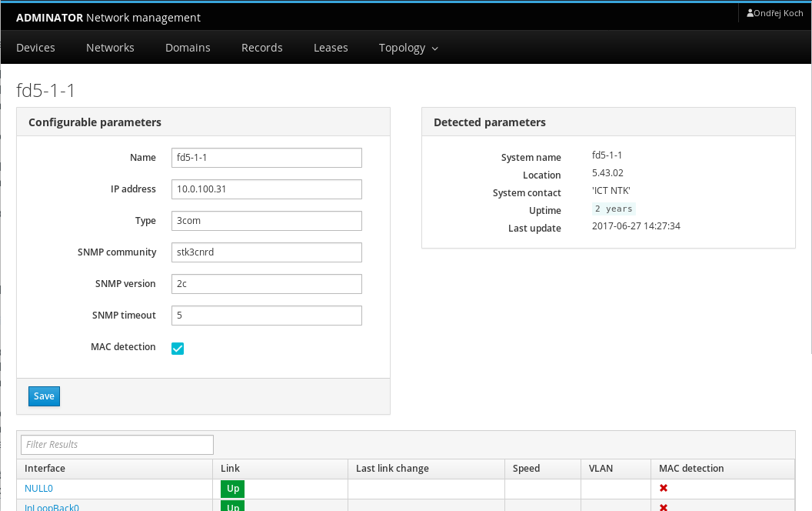This screenshot has width=812, height=511.
Task: Click into the Name input field
Action: (266, 158)
